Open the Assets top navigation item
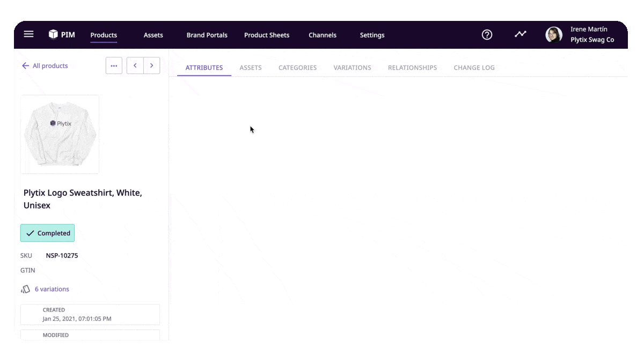Viewport: 644px width, 362px height. 153,35
